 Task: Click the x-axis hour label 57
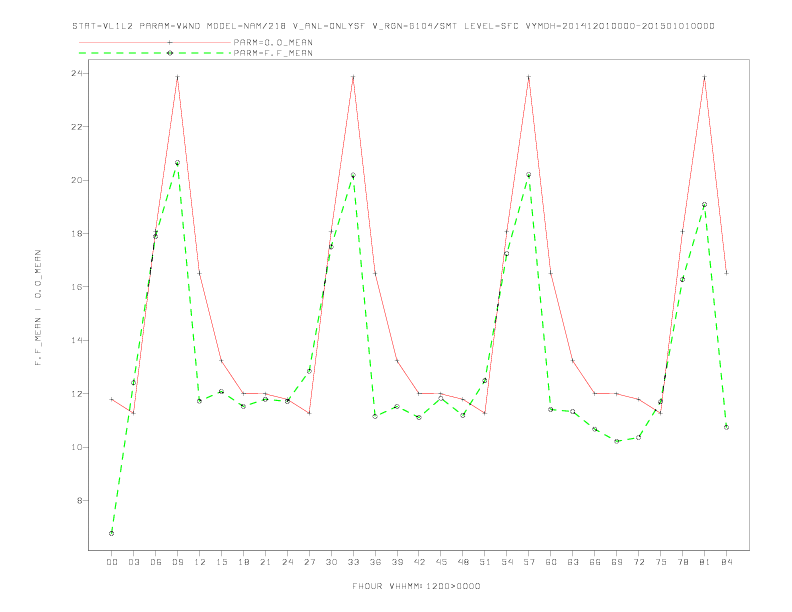pos(529,562)
